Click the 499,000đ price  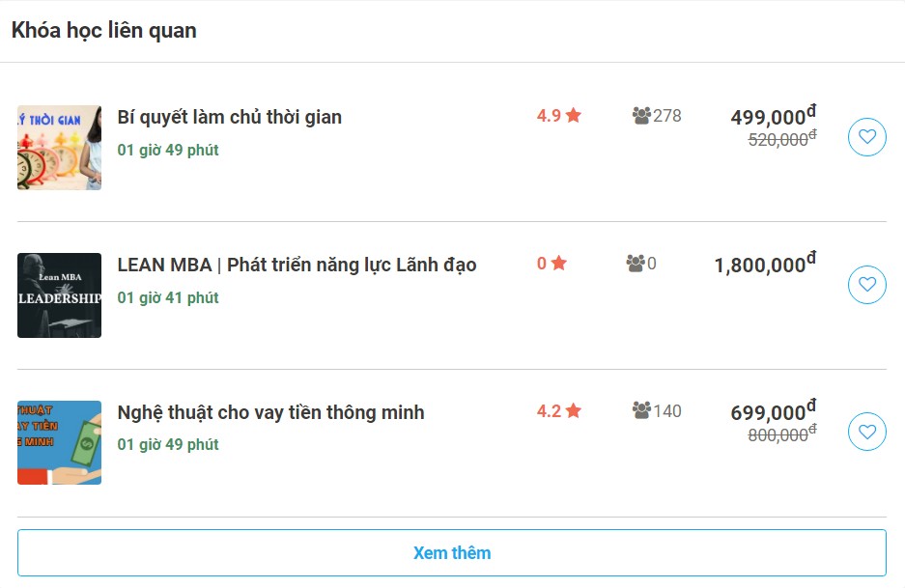point(772,117)
